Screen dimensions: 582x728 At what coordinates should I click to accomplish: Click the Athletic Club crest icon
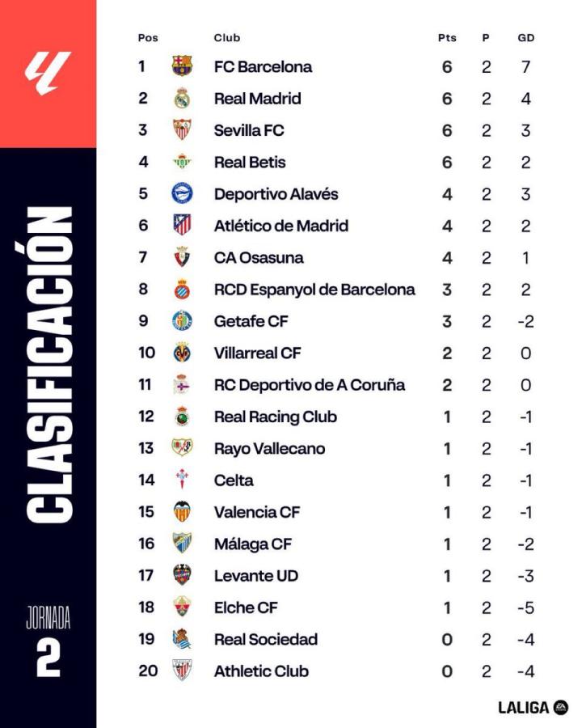(182, 671)
